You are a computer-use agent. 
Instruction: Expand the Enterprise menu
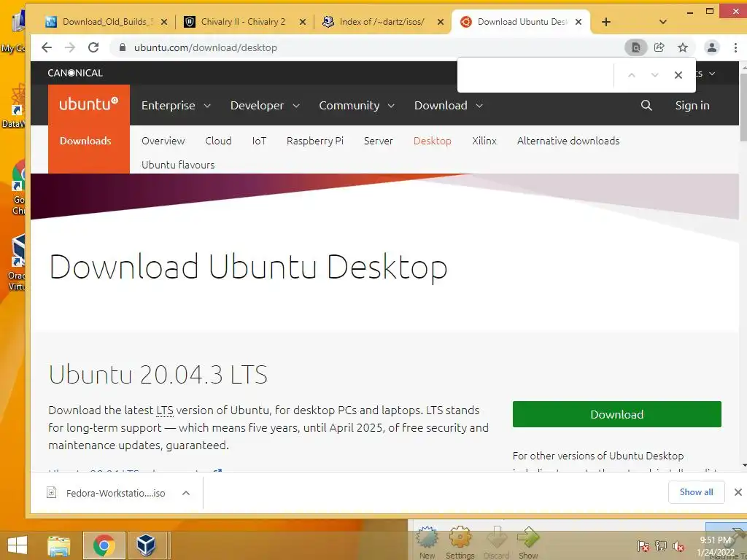[176, 106]
